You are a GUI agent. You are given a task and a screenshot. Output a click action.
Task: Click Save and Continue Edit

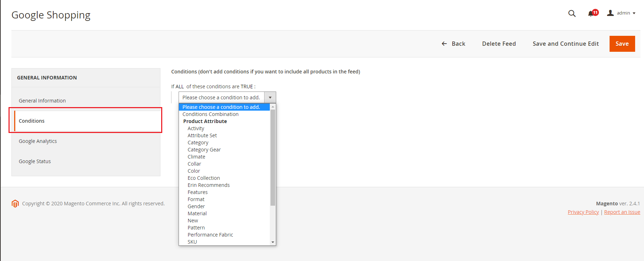pyautogui.click(x=566, y=44)
